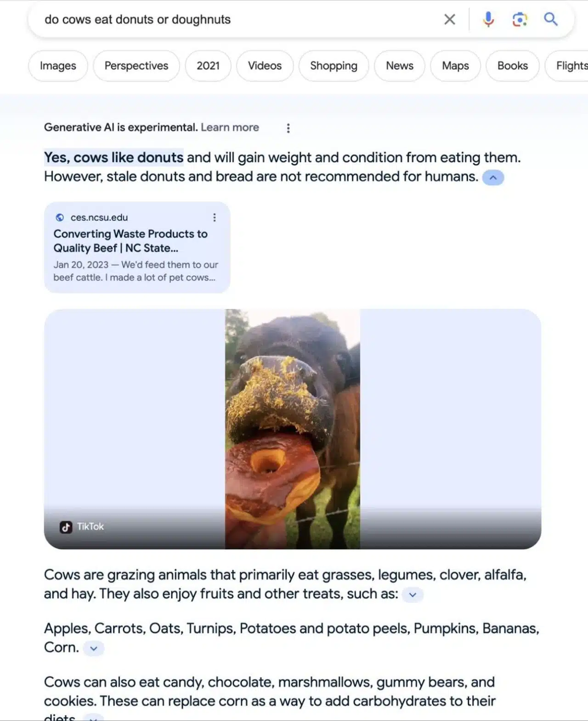Expand sources for grazing animals paragraph
This screenshot has width=588, height=721.
click(413, 595)
